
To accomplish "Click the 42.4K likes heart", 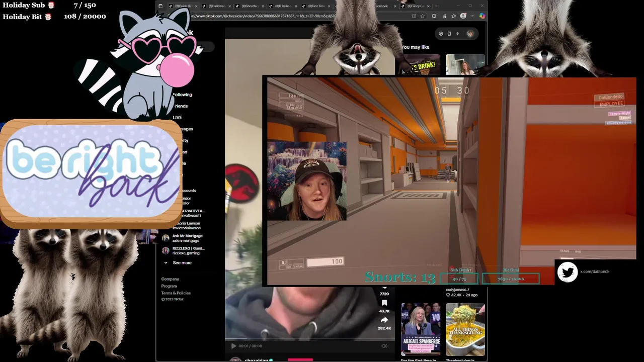I will [448, 295].
